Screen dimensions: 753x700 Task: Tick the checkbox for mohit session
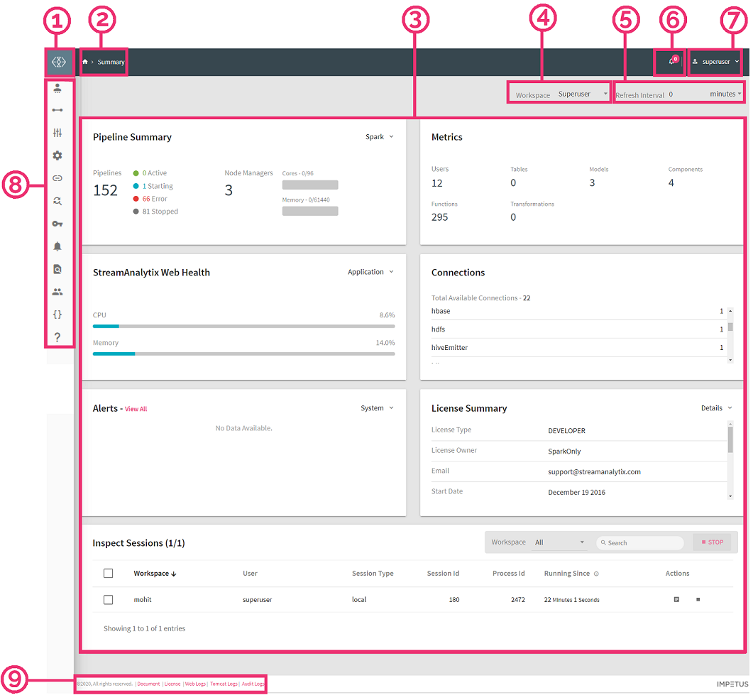[109, 600]
